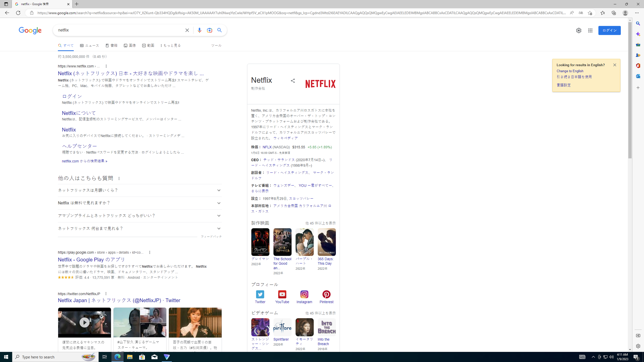Open Netflix's YouTube profile icon

282,294
